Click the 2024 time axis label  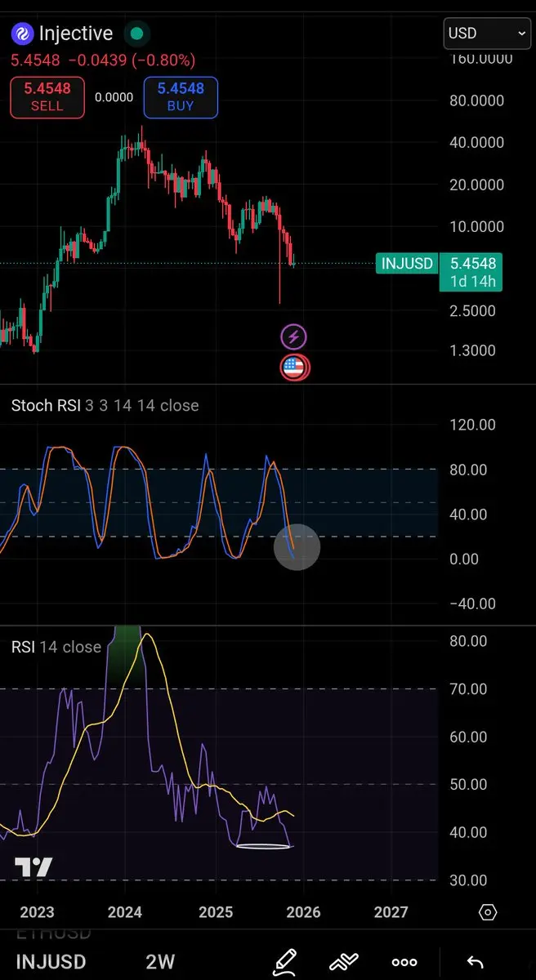click(125, 912)
